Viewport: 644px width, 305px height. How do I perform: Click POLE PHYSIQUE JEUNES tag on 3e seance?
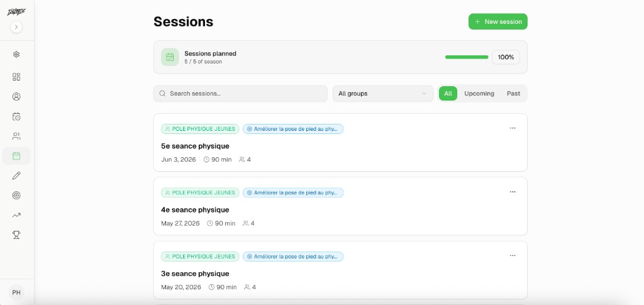pos(200,257)
